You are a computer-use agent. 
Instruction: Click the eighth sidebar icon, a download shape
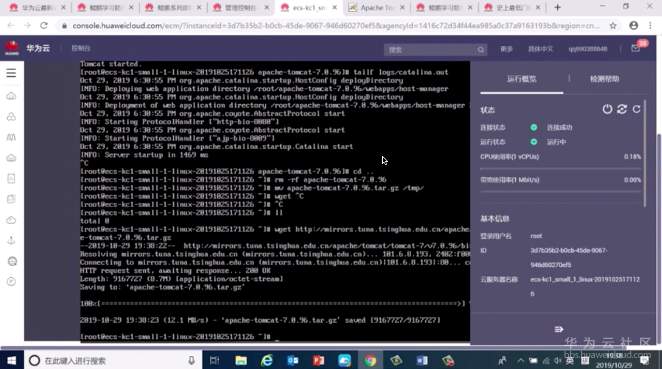pyautogui.click(x=11, y=240)
